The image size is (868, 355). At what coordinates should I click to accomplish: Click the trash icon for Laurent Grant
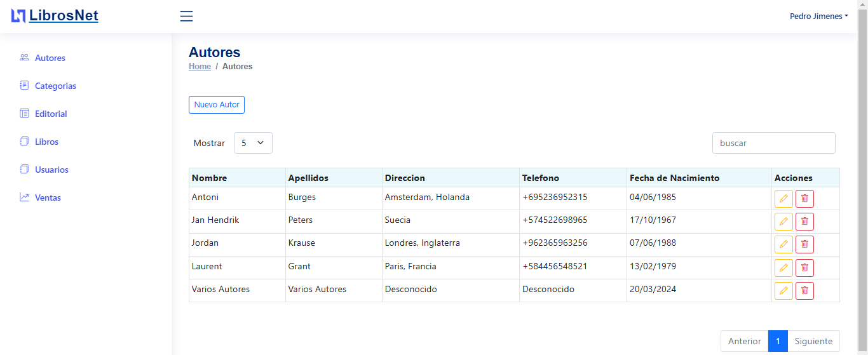coord(804,268)
